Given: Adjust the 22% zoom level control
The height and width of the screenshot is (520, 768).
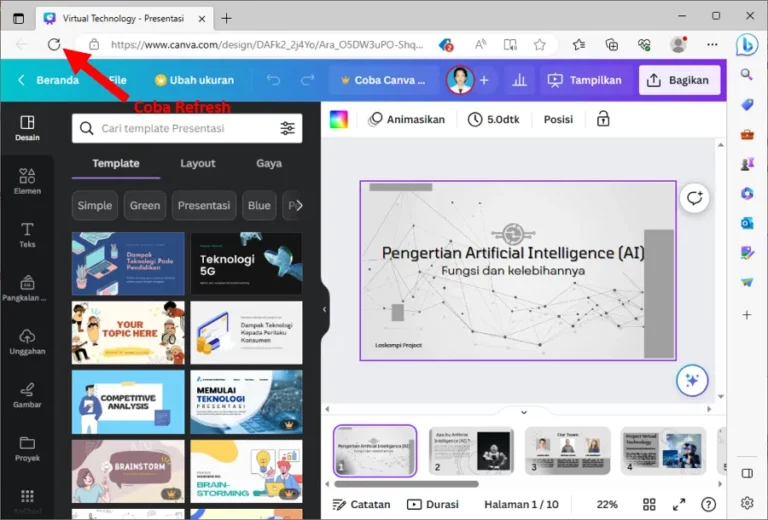Looking at the screenshot, I should click(607, 504).
